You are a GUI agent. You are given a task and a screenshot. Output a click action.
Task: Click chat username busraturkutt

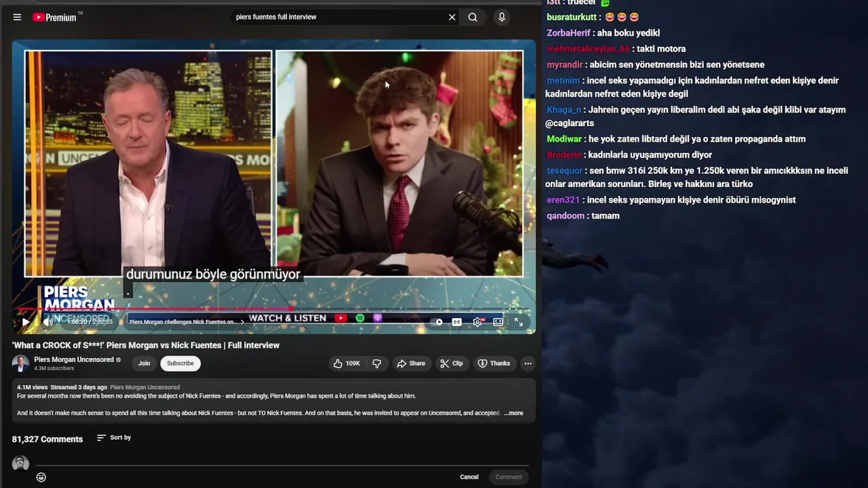click(572, 17)
